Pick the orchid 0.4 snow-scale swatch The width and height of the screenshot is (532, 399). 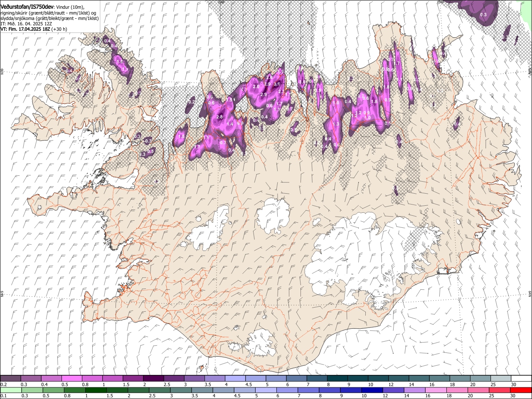(x=51, y=378)
